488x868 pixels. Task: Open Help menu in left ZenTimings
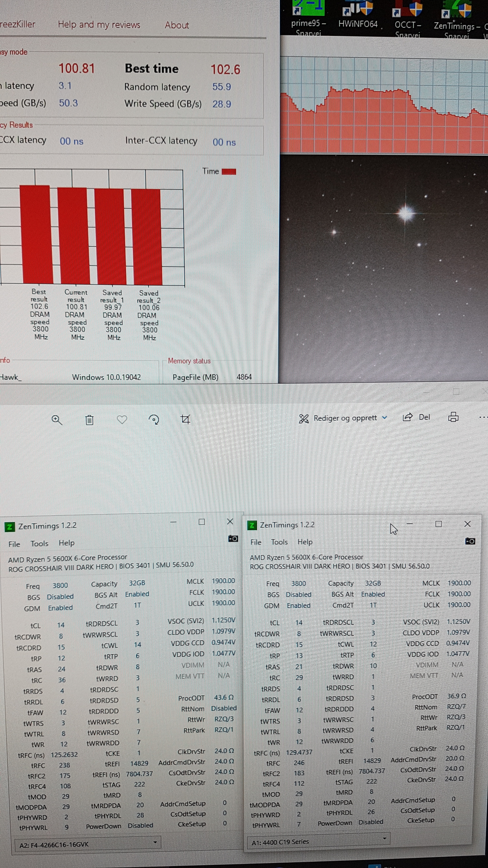pyautogui.click(x=67, y=543)
